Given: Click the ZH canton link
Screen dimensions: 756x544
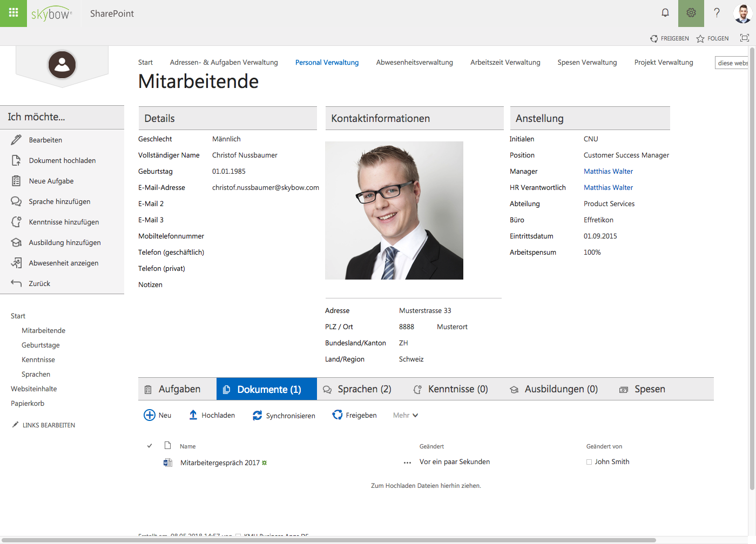Looking at the screenshot, I should (x=403, y=343).
